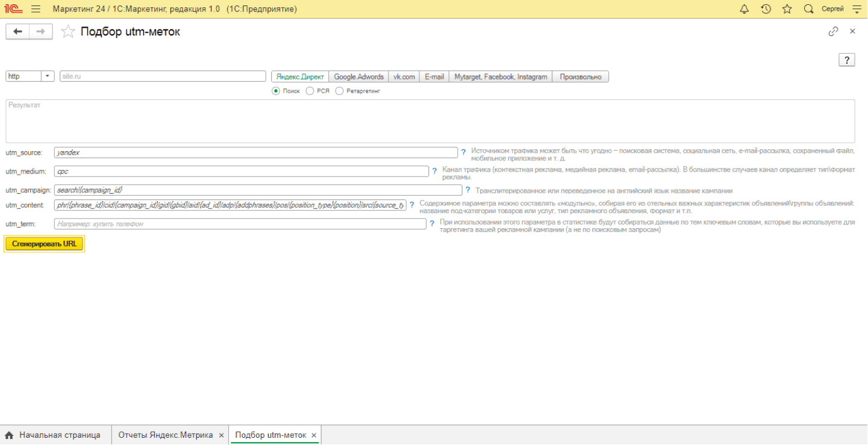The image size is (868, 445).
Task: Copy link to this form icon
Action: [x=833, y=31]
